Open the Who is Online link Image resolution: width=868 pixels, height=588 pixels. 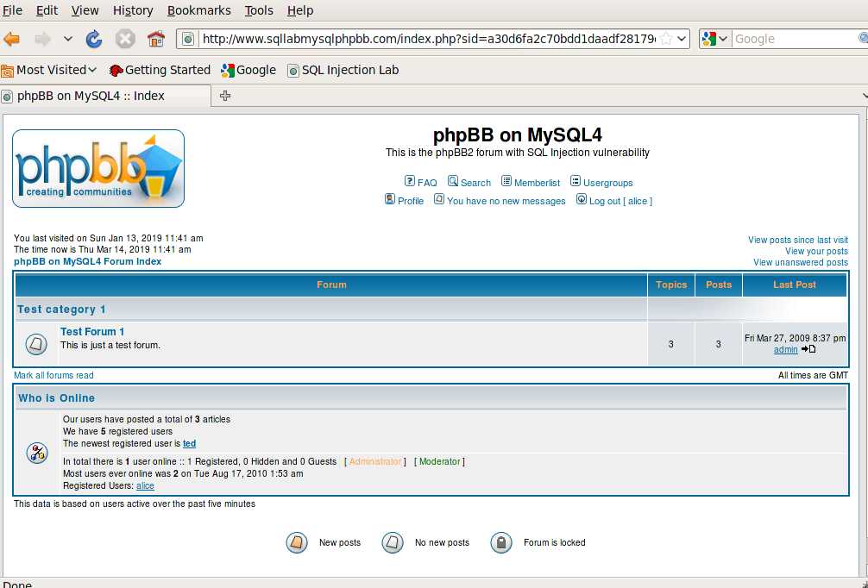pyautogui.click(x=56, y=397)
